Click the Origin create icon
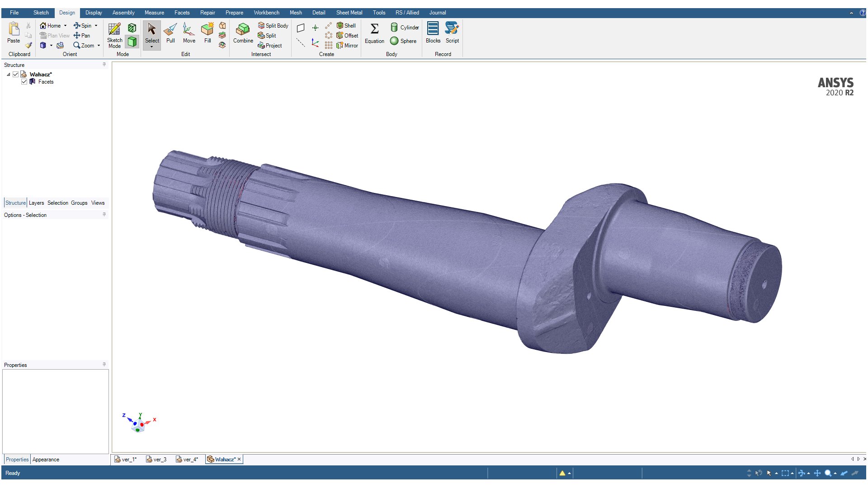The width and height of the screenshot is (868, 488). tap(316, 43)
